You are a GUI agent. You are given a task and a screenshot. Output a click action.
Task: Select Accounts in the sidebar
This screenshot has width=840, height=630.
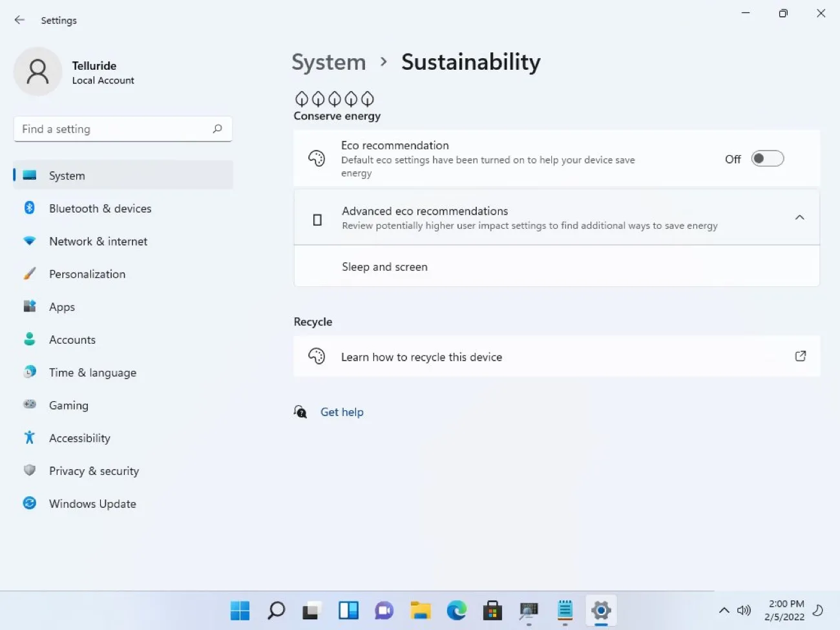click(x=72, y=339)
